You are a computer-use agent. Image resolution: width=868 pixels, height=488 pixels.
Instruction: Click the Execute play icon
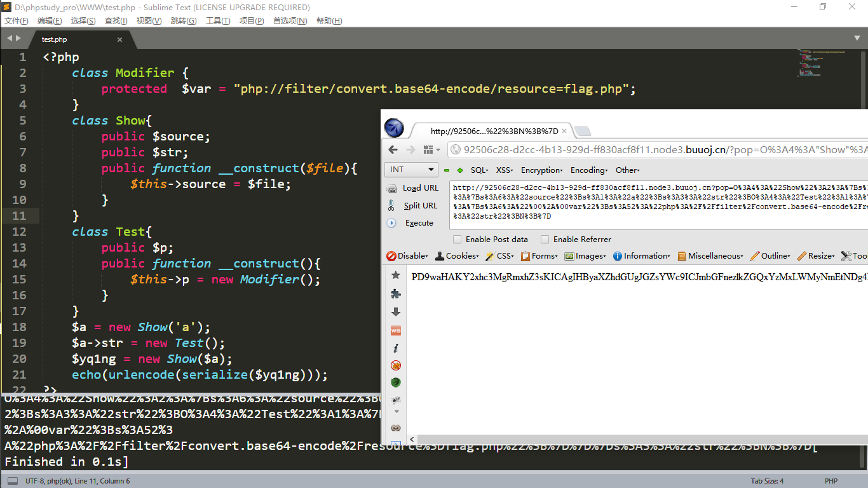(392, 223)
